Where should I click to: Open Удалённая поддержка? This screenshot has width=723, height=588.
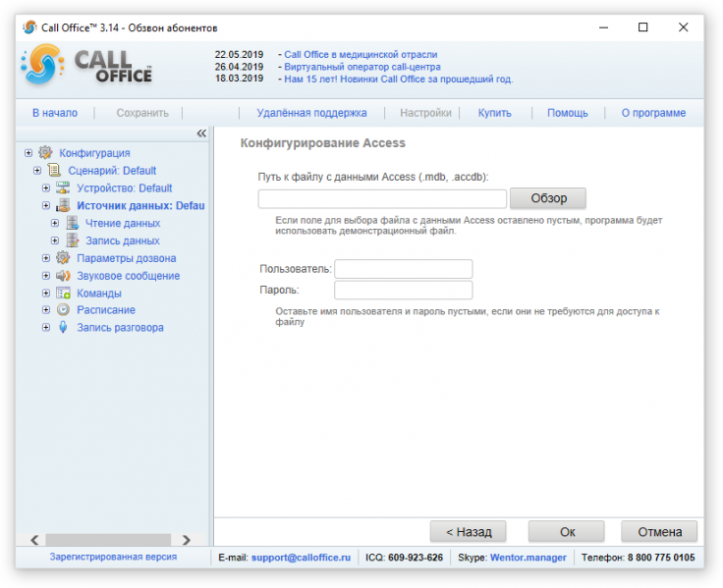click(311, 113)
